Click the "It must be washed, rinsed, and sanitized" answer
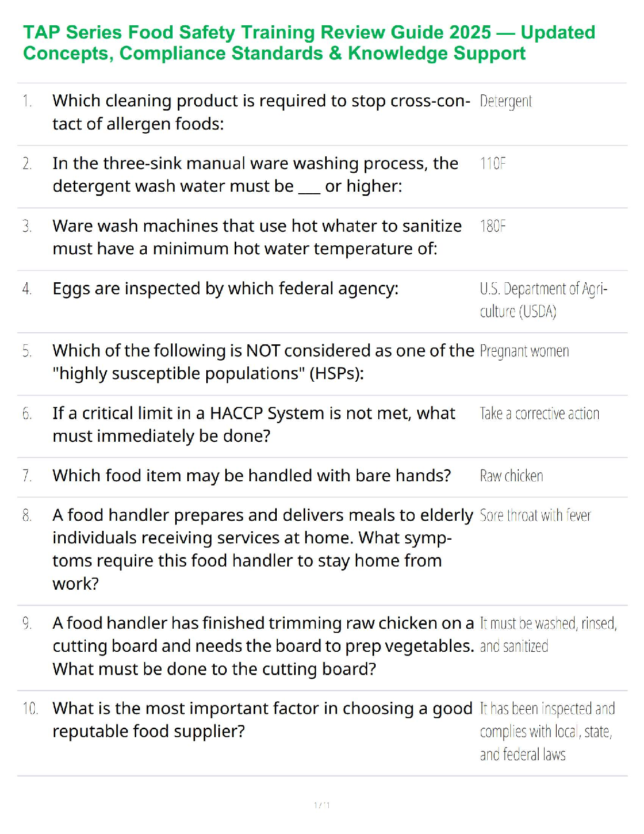This screenshot has width=644, height=834. tap(548, 634)
